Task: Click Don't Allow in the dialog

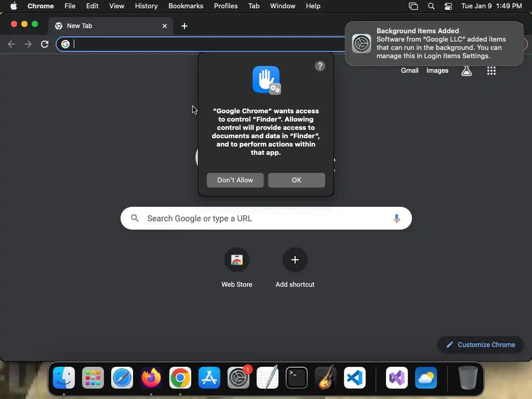Action: (x=235, y=180)
